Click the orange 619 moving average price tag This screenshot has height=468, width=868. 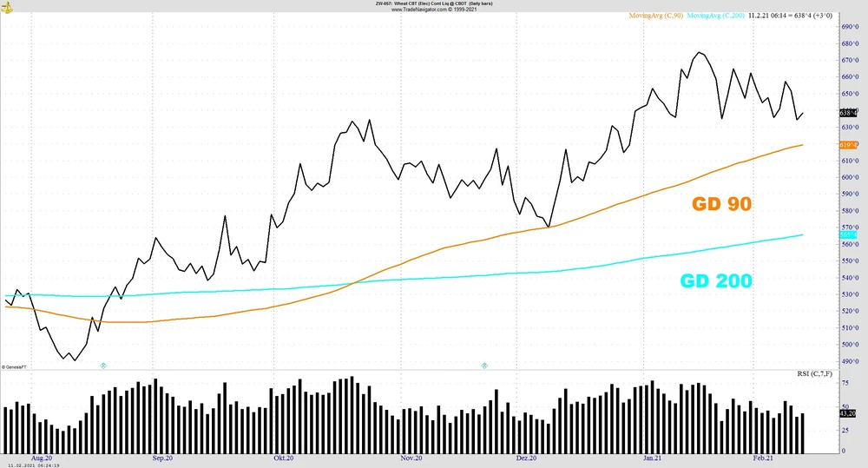click(848, 145)
